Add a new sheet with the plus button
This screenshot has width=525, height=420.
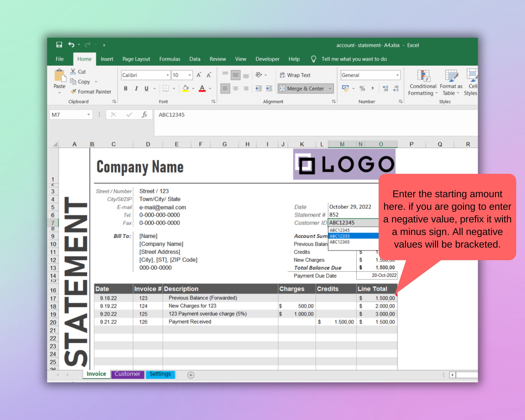tap(191, 375)
